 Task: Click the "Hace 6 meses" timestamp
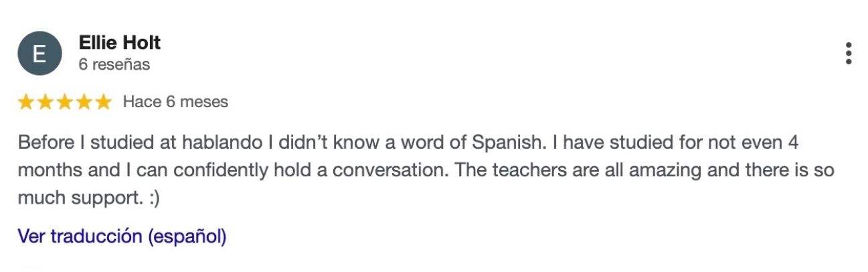(175, 102)
